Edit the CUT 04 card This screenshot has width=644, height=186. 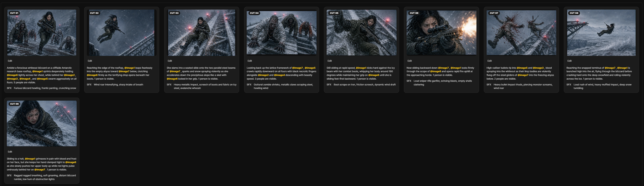pyautogui.click(x=250, y=61)
